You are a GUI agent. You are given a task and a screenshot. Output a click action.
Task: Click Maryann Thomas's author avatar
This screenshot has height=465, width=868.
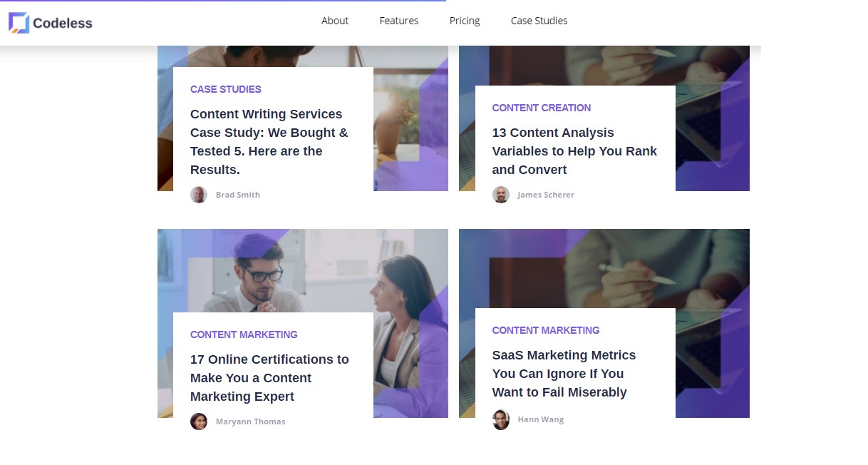point(199,421)
